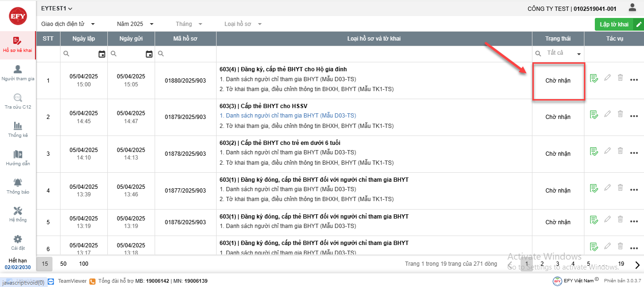
Task: Open Hướng dẫn guide section
Action: point(18,158)
